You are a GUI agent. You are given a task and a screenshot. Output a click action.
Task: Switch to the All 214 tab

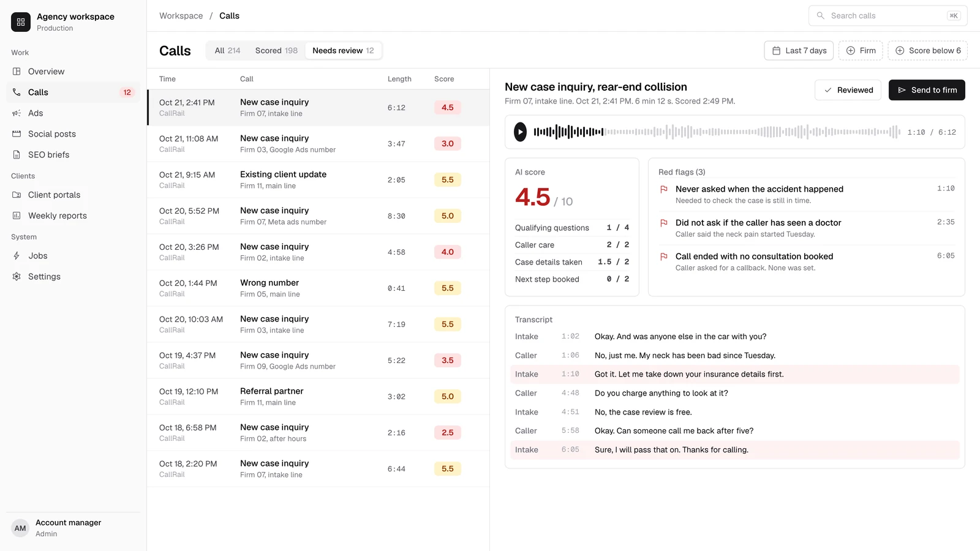227,51
